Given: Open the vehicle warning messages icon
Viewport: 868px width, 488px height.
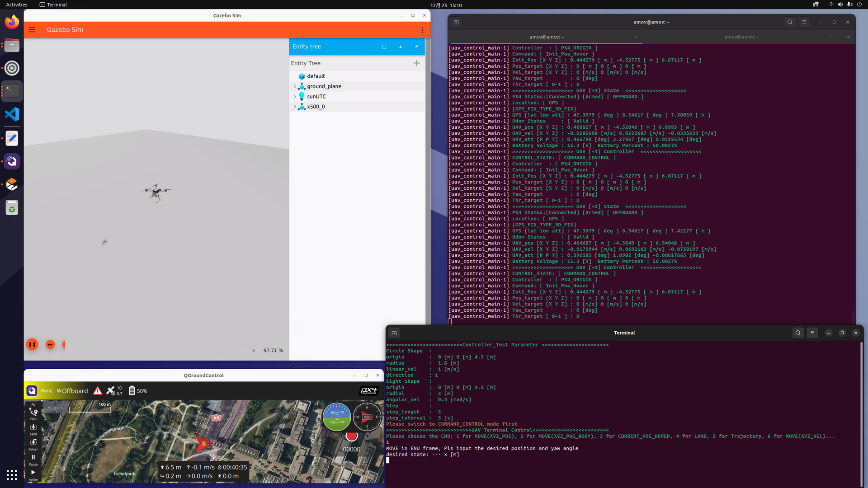Looking at the screenshot, I should click(98, 391).
